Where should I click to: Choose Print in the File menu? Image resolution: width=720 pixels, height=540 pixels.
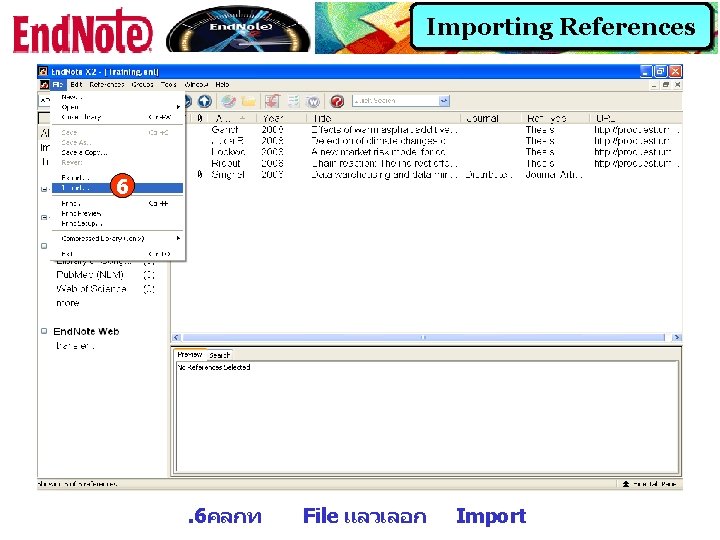tap(117, 203)
